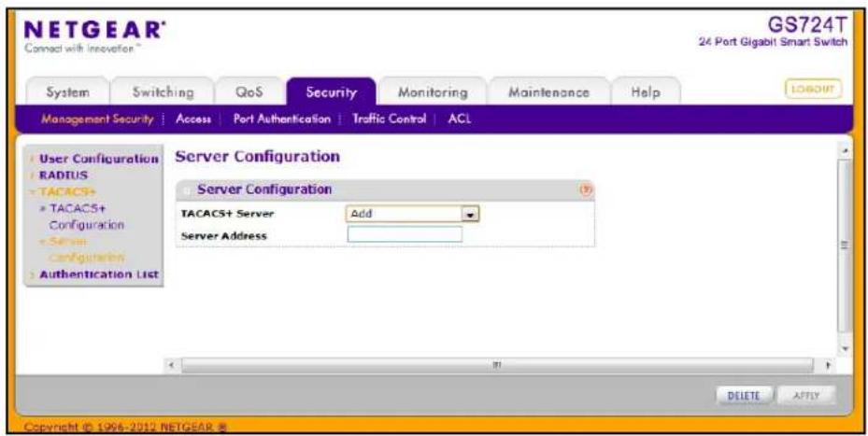
Task: Open the System tab
Action: (x=67, y=91)
